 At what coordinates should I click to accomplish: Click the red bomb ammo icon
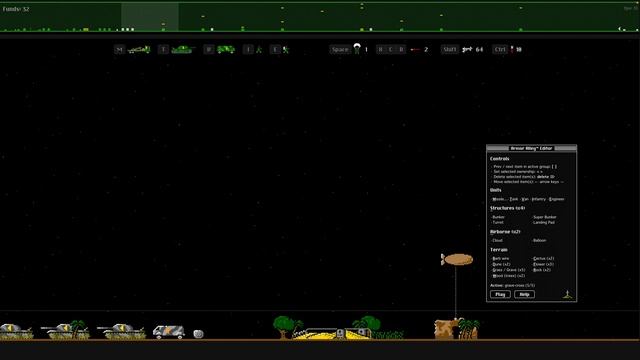512,49
